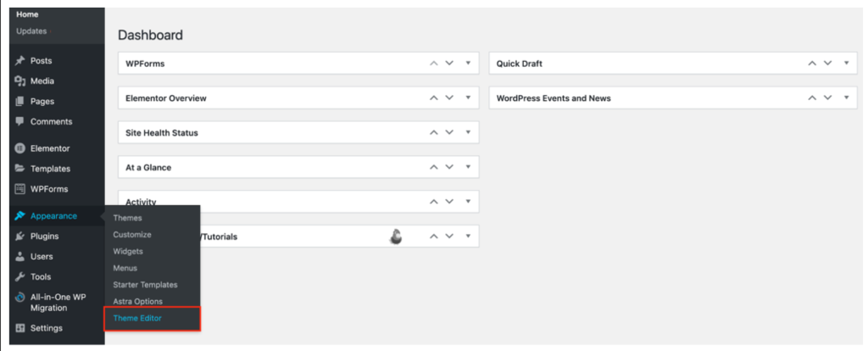Open the Updates link under Home
The image size is (868, 351).
pyautogui.click(x=31, y=32)
